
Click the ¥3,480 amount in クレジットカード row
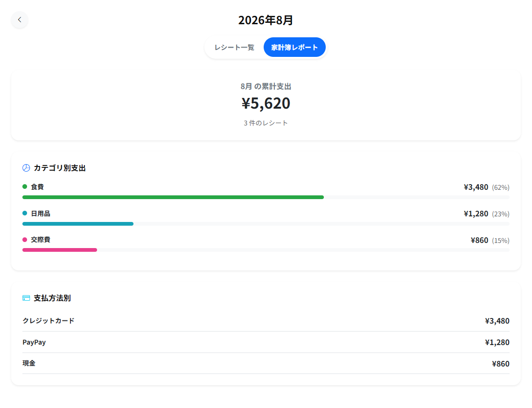[497, 321]
